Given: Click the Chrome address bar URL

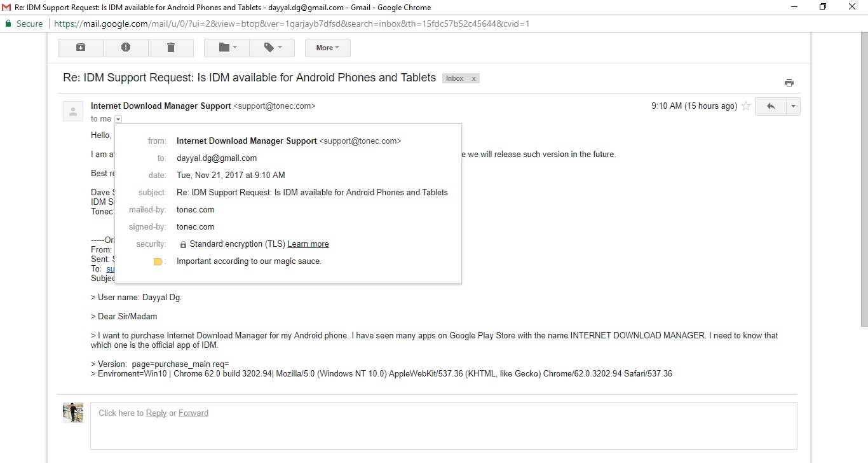Looking at the screenshot, I should (292, 24).
